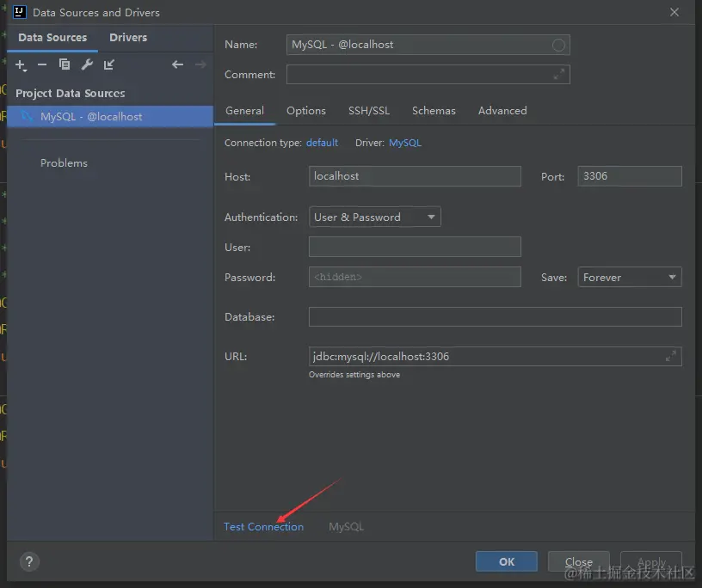Open Authentication dropdown User & Password
The width and height of the screenshot is (702, 588).
click(375, 217)
